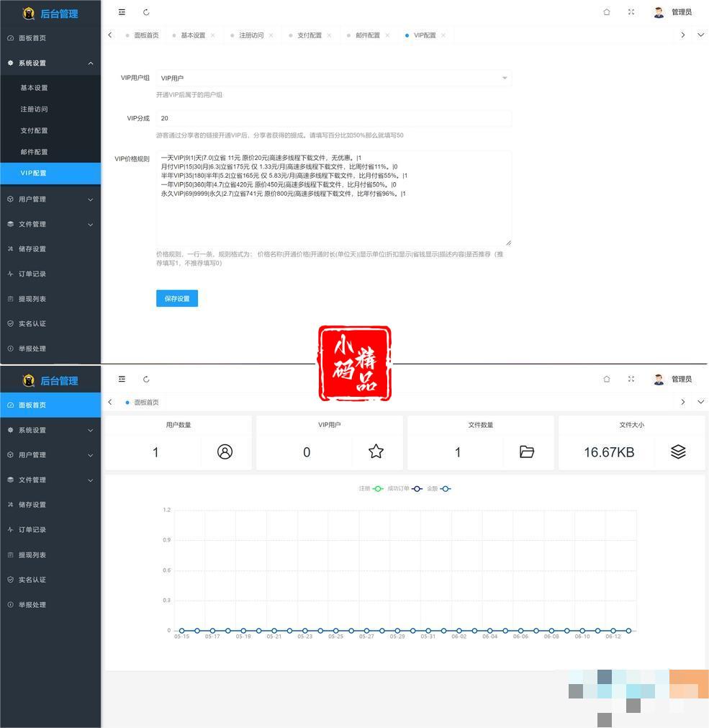Switch to 注册访问 tab
This screenshot has height=728, width=709.
coord(251,35)
